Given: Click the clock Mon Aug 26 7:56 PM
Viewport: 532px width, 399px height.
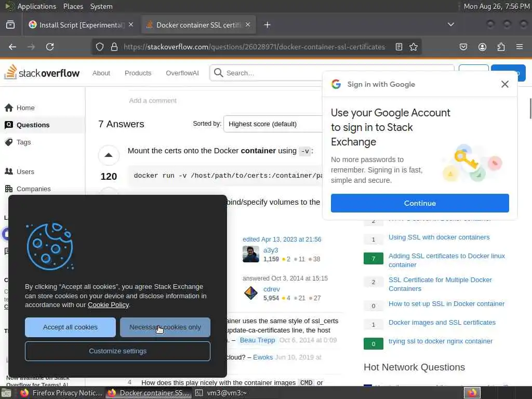Looking at the screenshot, I should [x=497, y=6].
